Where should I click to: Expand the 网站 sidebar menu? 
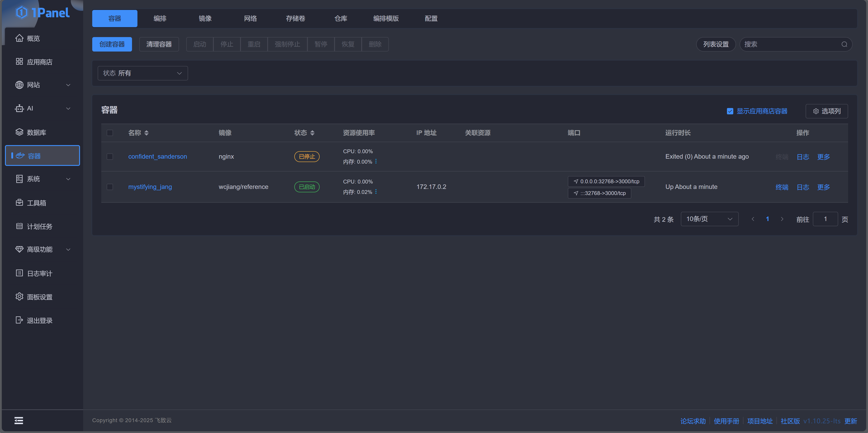point(42,85)
